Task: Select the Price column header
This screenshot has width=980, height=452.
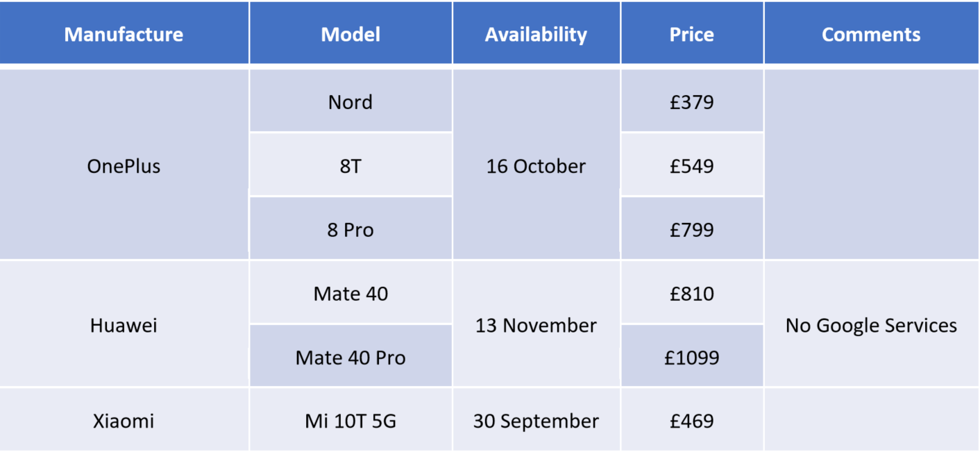Action: tap(692, 33)
